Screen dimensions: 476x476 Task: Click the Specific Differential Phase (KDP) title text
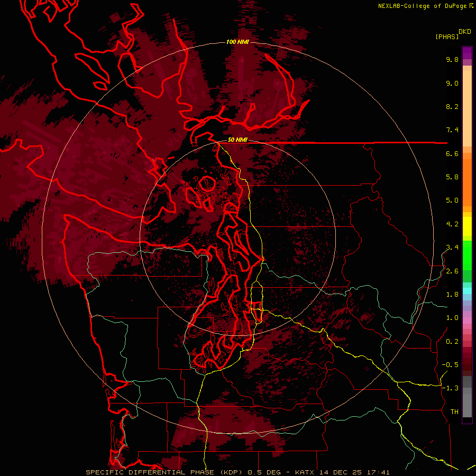coord(165,472)
